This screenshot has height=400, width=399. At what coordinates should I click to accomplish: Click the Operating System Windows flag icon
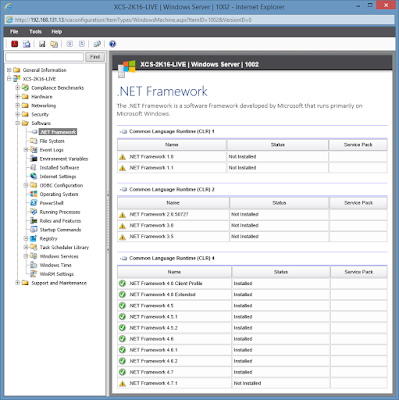tap(33, 194)
